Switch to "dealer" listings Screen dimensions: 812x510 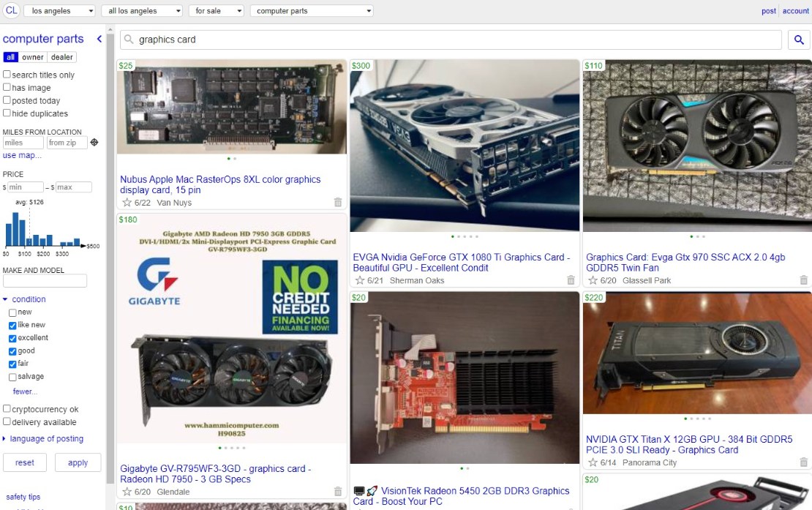[62, 56]
